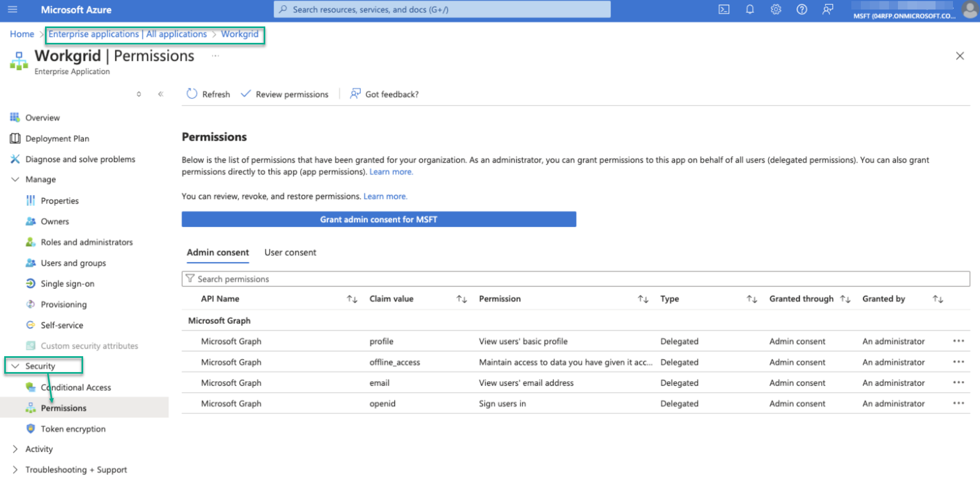
Task: Open Single sign-on settings
Action: (67, 284)
